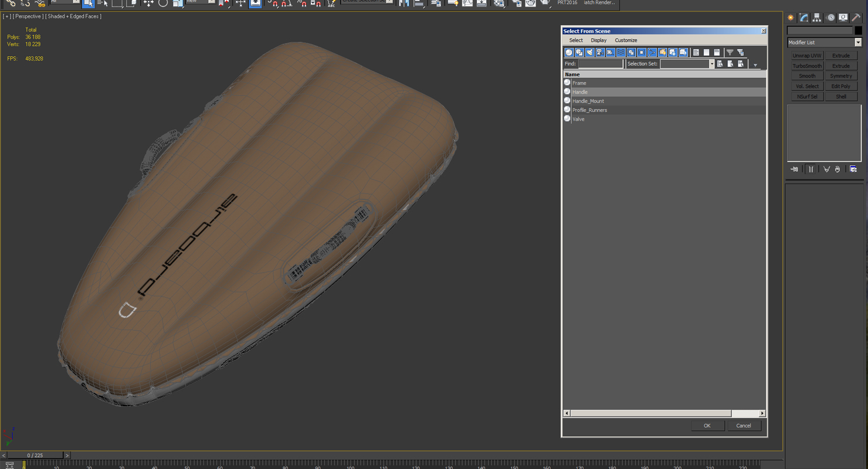The image size is (868, 469).
Task: Click Pin Stack icon below modifier stack
Action: (795, 169)
